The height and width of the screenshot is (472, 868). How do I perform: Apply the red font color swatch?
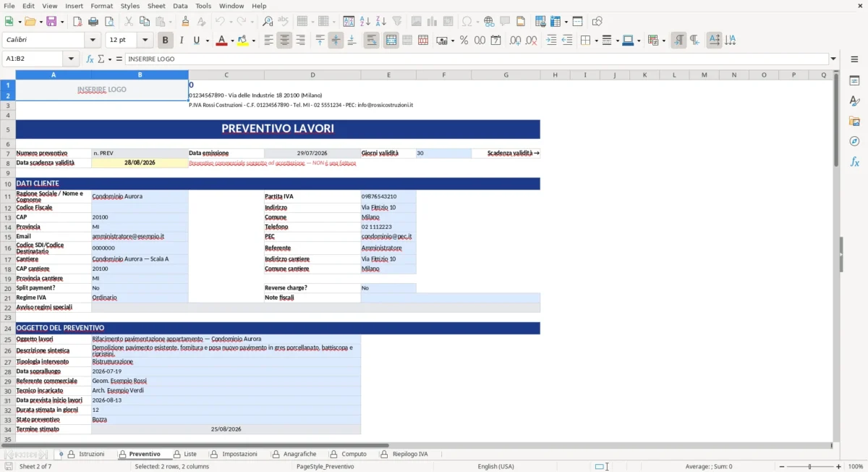[x=221, y=41]
